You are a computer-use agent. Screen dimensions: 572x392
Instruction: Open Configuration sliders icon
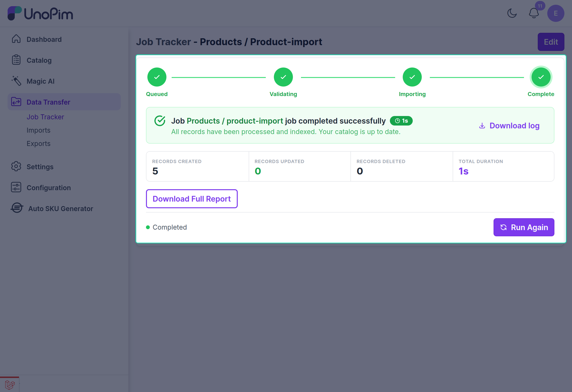16,188
